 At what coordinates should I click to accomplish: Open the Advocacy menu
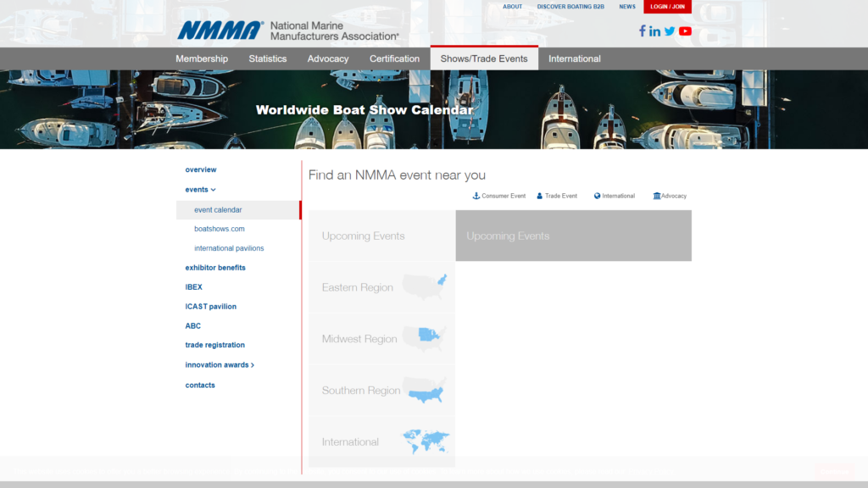pos(328,58)
